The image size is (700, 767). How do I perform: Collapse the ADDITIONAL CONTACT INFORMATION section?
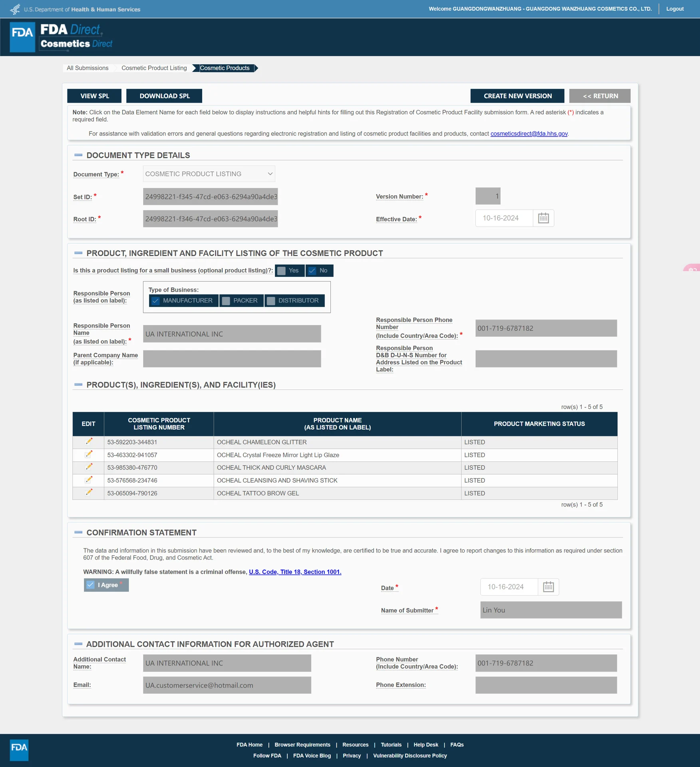point(78,644)
